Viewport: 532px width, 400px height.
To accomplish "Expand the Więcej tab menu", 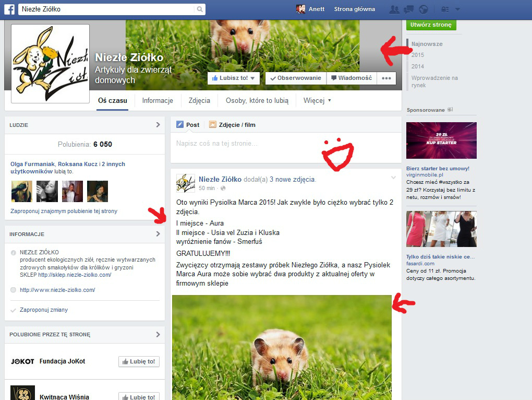I will coord(317,100).
